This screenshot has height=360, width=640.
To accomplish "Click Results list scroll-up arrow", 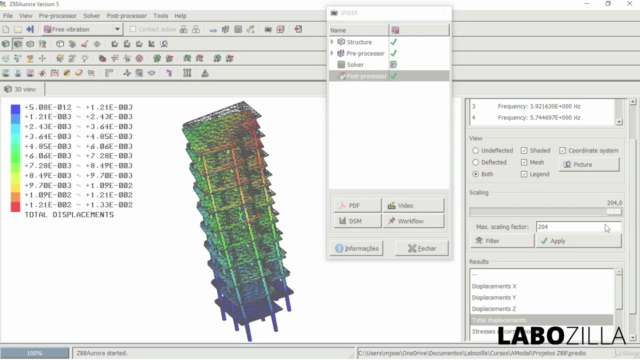I will point(619,271).
